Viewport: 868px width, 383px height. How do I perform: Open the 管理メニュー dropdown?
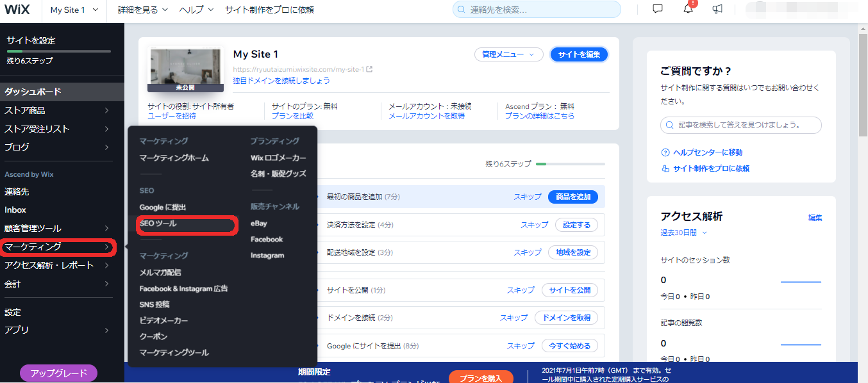[x=508, y=54]
